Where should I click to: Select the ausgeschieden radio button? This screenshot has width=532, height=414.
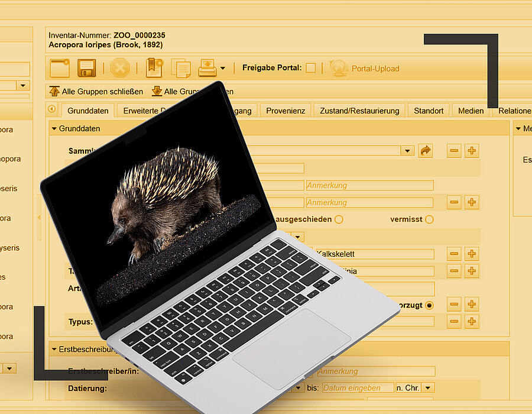pos(339,219)
